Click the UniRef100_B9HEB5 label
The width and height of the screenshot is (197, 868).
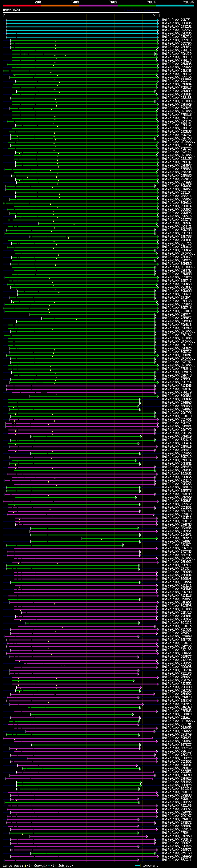(x=177, y=264)
